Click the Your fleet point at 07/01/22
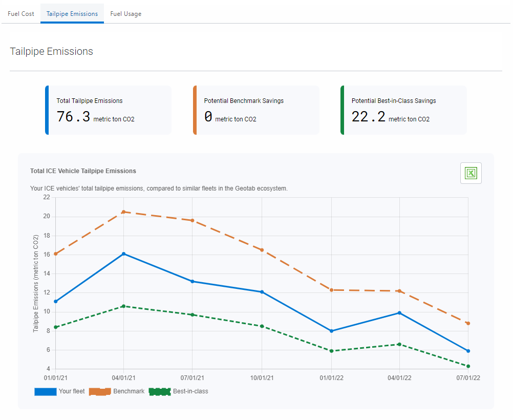The width and height of the screenshot is (513, 420). (468, 351)
